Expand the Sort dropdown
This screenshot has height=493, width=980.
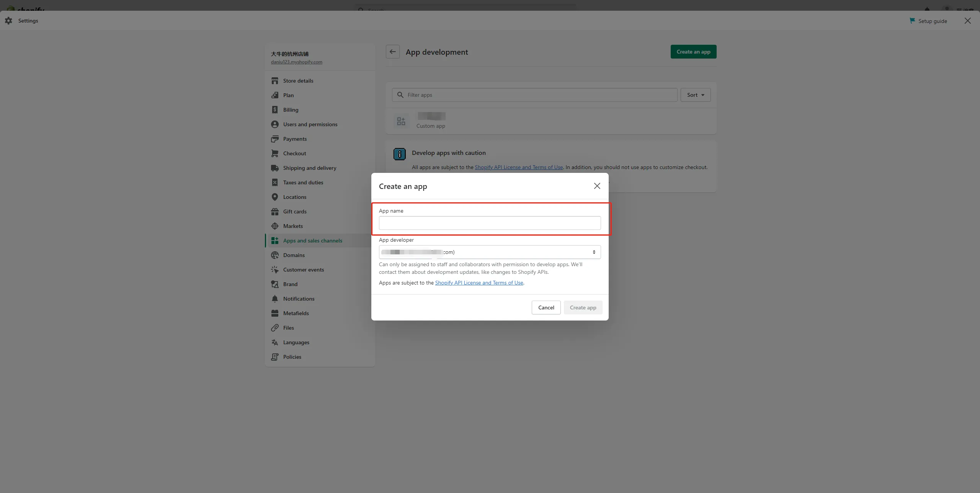coord(695,95)
